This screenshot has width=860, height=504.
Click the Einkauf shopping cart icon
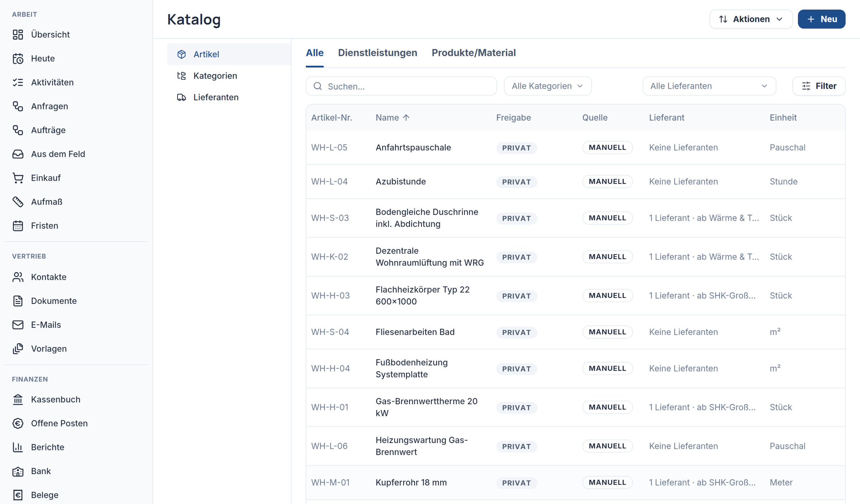coord(18,178)
